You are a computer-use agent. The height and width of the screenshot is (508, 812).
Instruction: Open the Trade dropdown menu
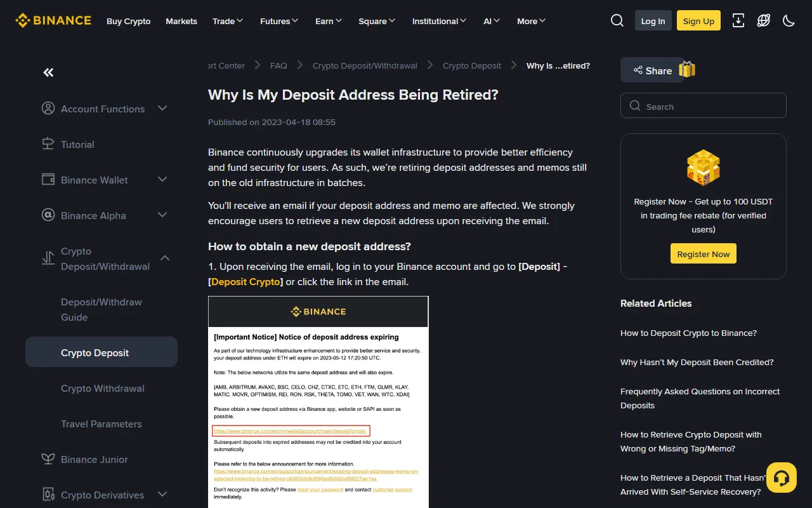(x=228, y=21)
